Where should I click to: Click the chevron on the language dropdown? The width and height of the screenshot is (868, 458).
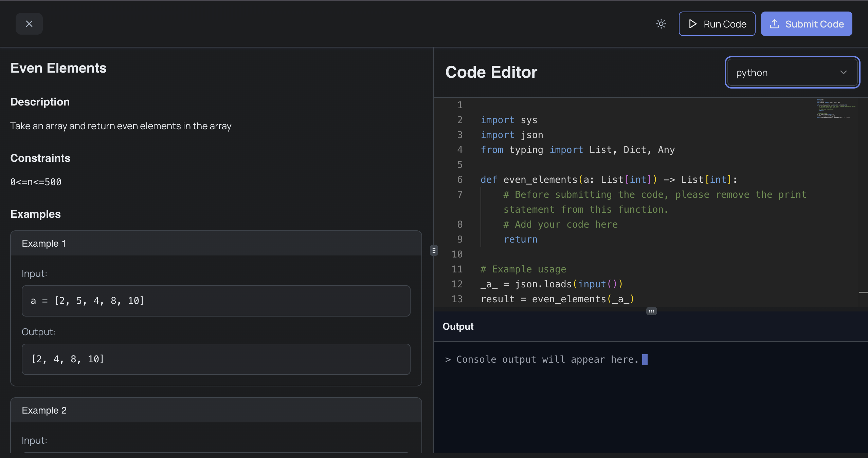click(x=844, y=72)
